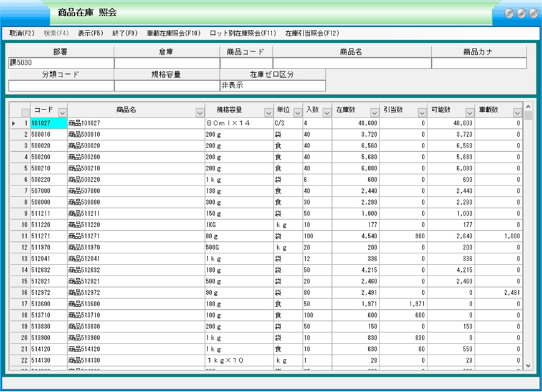542x392 pixels.
Task: Select code cell 513830
Action: tap(49, 327)
